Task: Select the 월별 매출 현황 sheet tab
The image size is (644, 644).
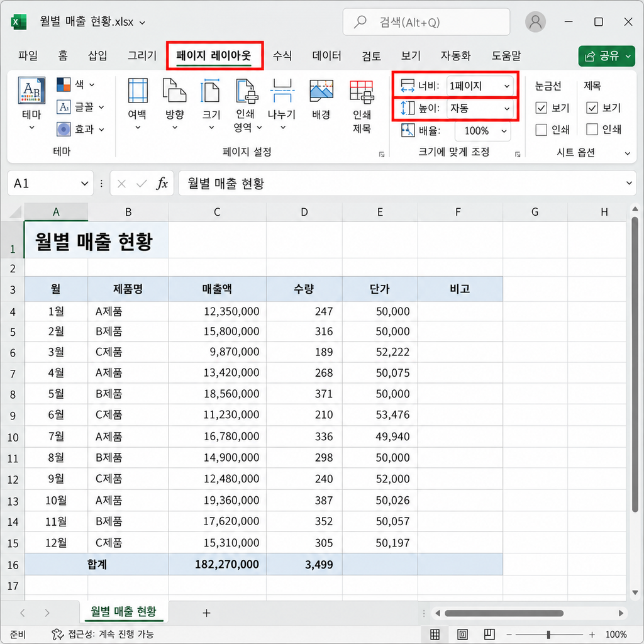Action: [123, 611]
